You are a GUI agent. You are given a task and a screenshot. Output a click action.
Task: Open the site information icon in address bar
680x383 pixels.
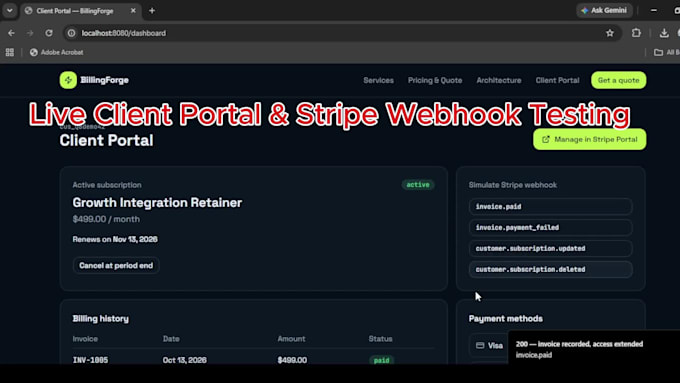(x=72, y=33)
